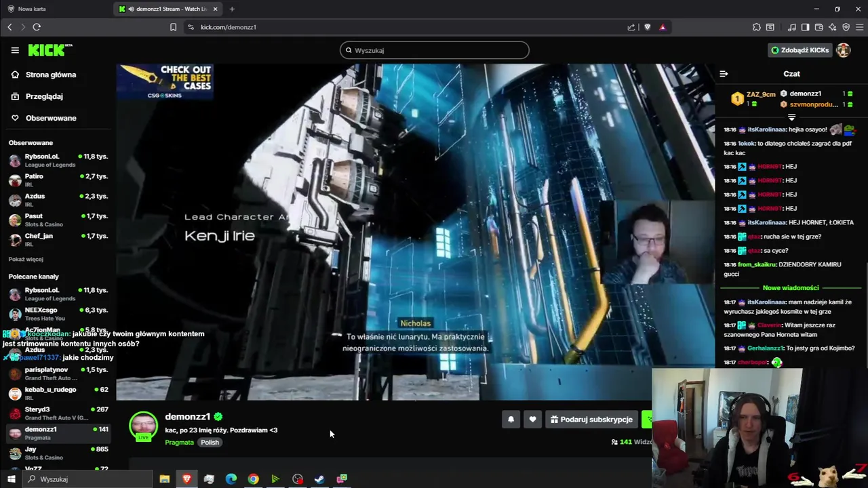Open the user profile avatar menu
This screenshot has height=488, width=868.
click(844, 50)
